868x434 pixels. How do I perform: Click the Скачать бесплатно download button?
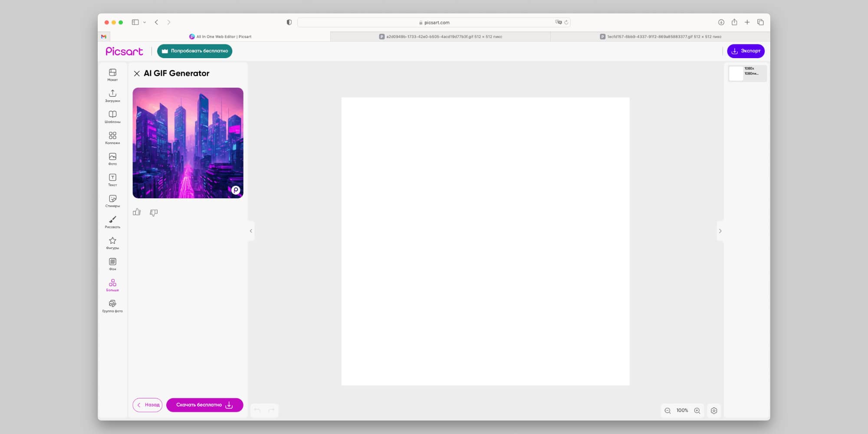pyautogui.click(x=204, y=405)
